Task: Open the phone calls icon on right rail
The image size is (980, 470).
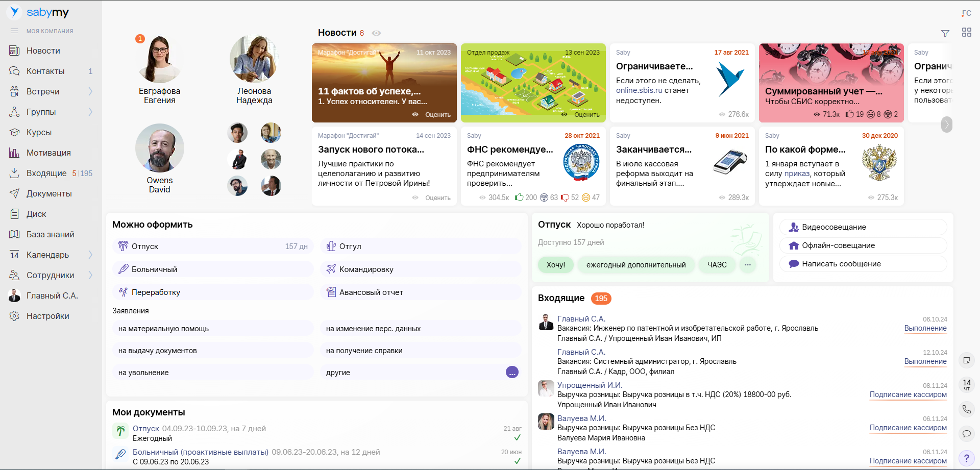Action: coord(967,409)
